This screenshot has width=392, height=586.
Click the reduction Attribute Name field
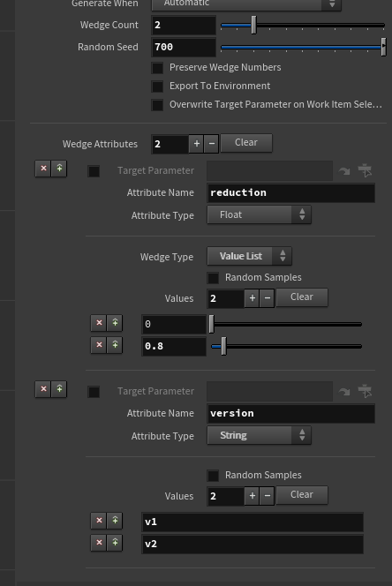pos(290,193)
